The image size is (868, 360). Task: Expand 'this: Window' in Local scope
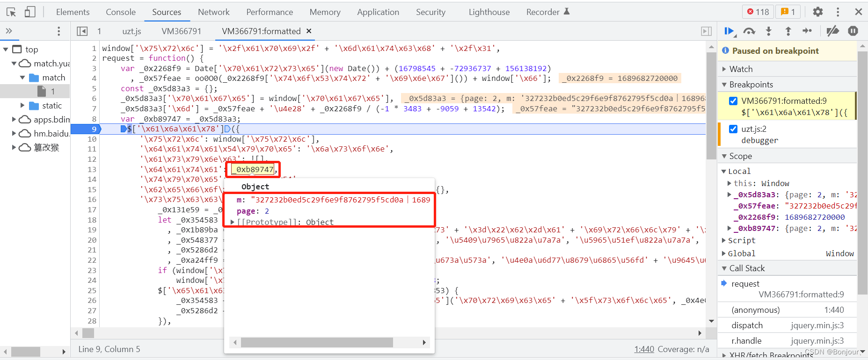coord(729,184)
